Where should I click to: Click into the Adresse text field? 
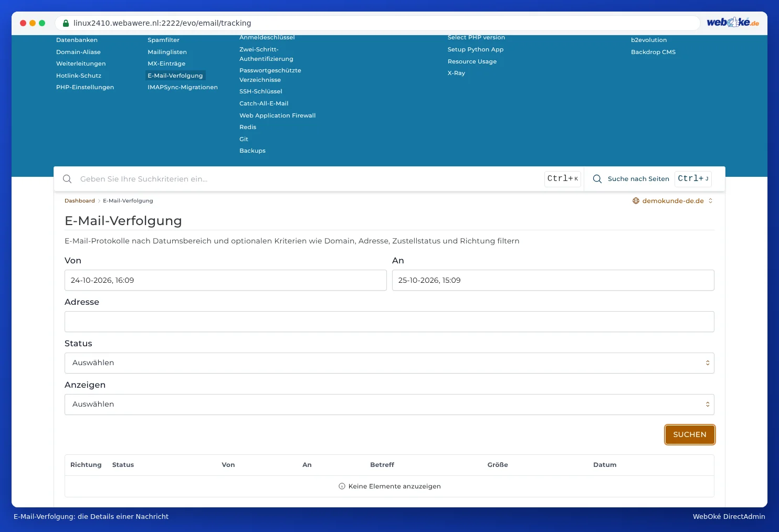coord(389,322)
